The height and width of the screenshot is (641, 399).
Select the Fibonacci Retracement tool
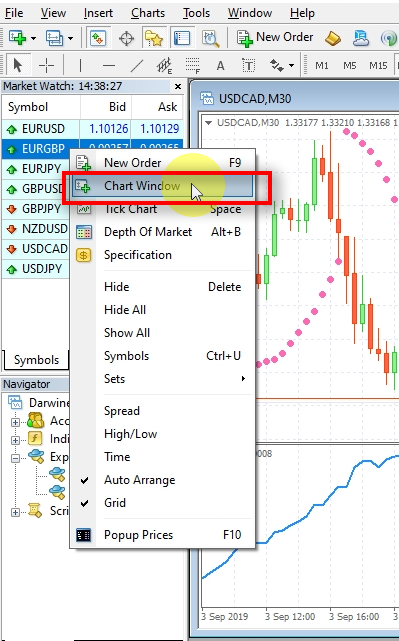point(193,65)
